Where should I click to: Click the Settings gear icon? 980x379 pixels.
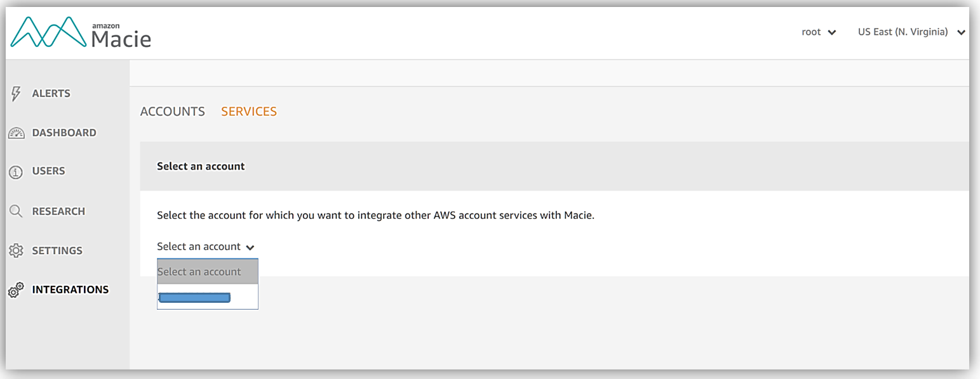pos(16,251)
